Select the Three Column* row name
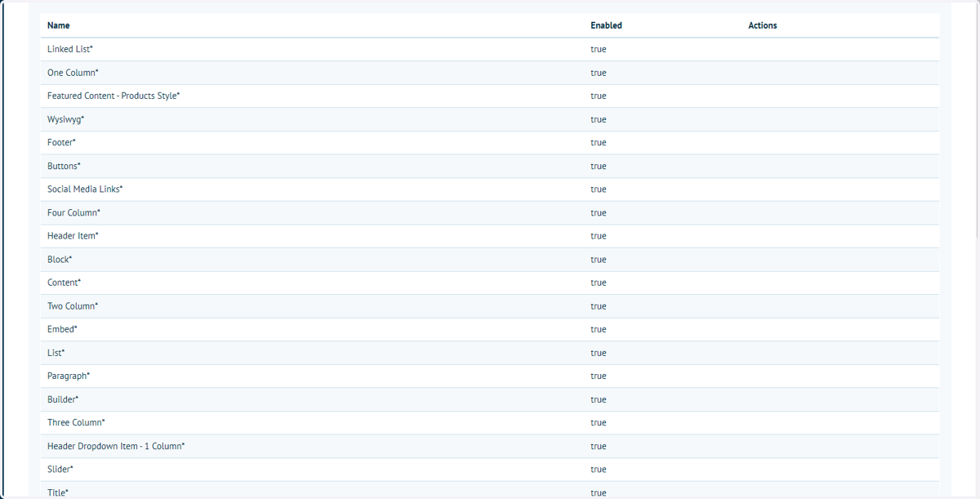Screen dimensions: 980x499 [76, 422]
